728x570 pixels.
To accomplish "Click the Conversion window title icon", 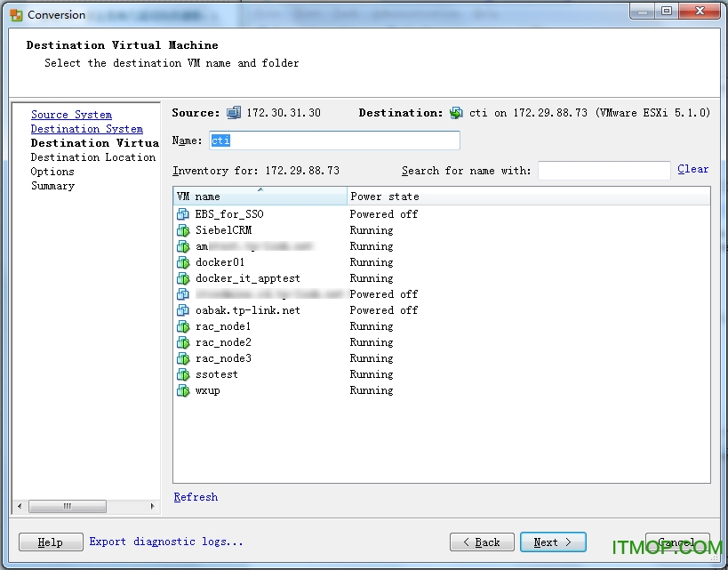I will point(16,15).
